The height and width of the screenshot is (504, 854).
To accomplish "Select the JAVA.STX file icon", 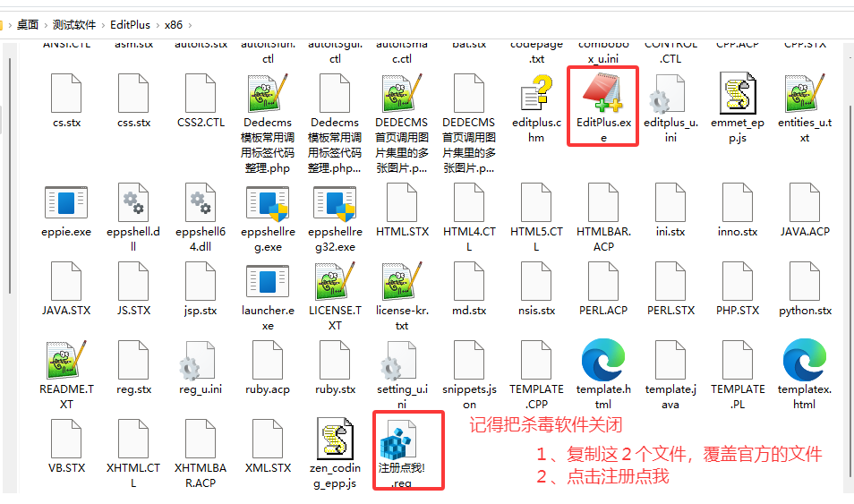I will [66, 282].
